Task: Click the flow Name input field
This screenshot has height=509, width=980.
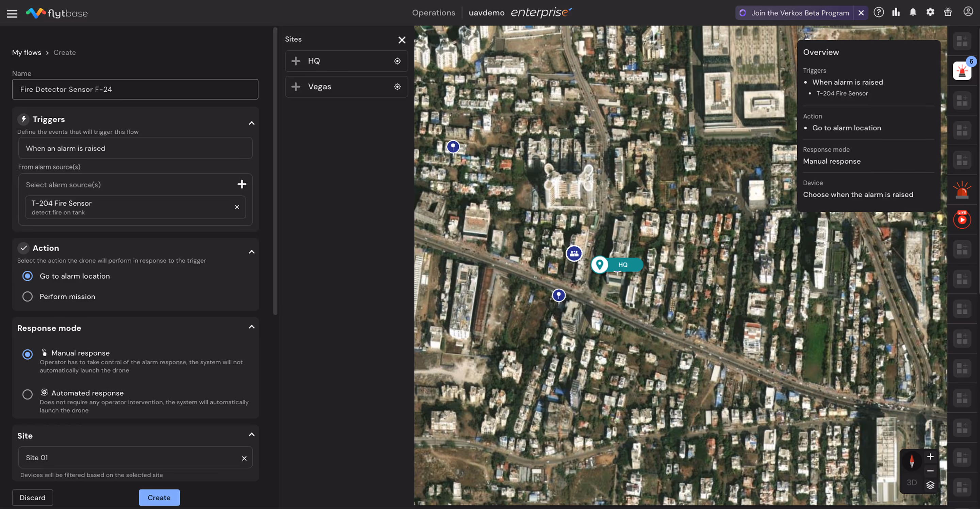Action: tap(135, 89)
